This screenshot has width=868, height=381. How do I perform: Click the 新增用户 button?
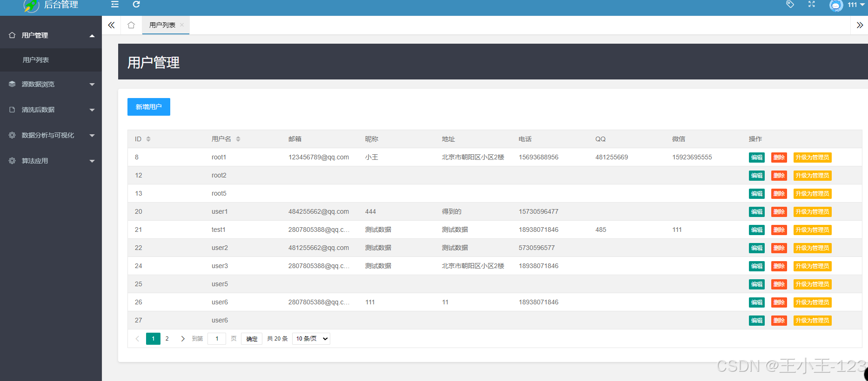[149, 107]
